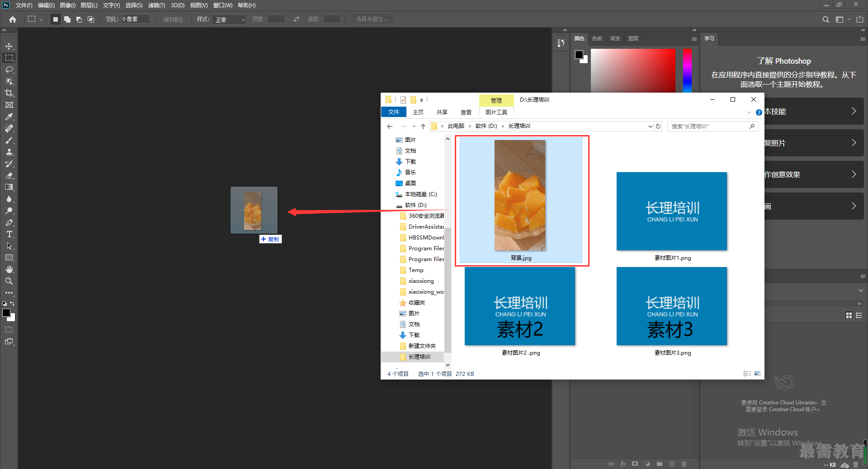Select the Frame tool
The width and height of the screenshot is (868, 469).
[x=9, y=105]
